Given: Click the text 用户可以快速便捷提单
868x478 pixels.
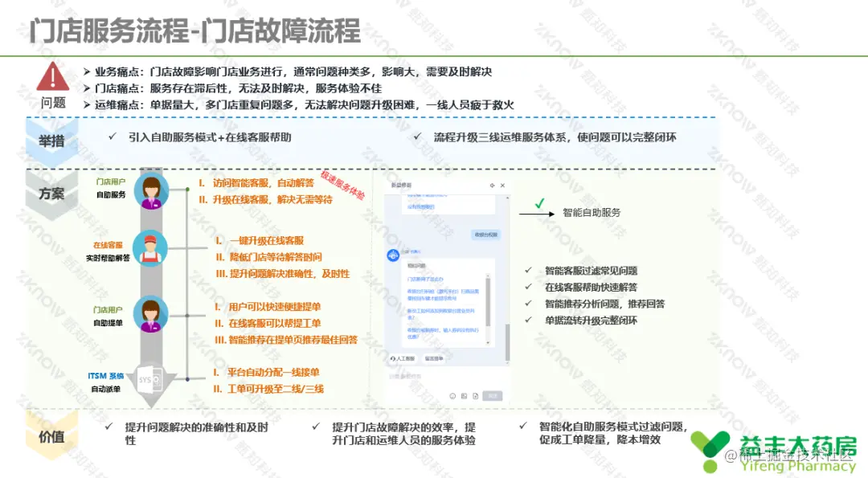Looking at the screenshot, I should click(x=275, y=307).
